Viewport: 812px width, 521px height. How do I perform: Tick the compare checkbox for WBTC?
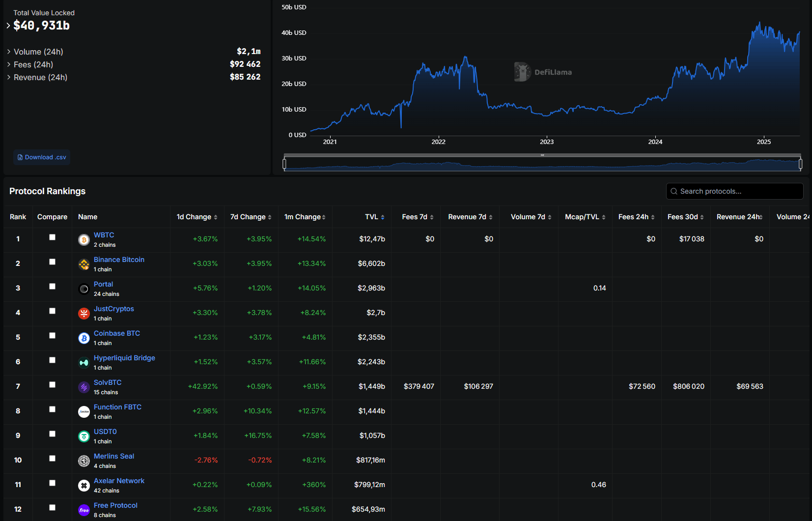(x=52, y=237)
